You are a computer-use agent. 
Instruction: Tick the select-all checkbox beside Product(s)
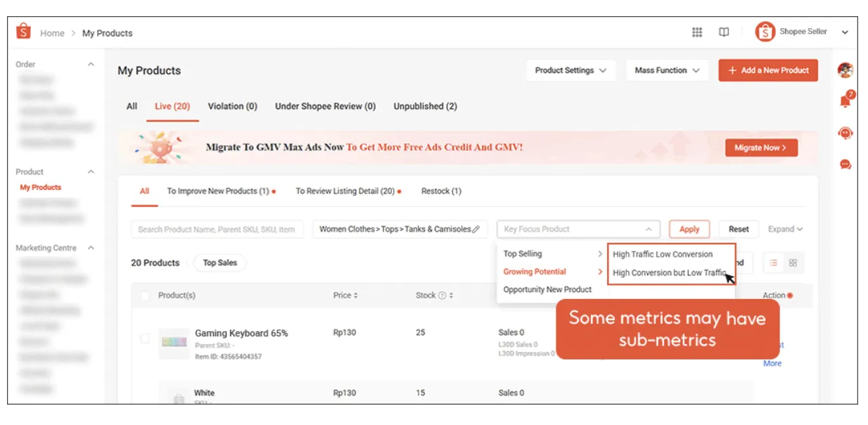pyautogui.click(x=145, y=296)
